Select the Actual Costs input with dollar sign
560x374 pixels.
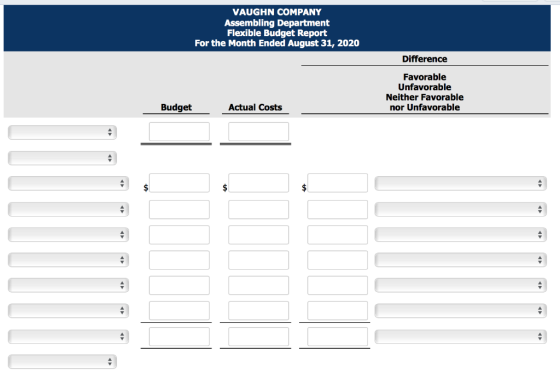coord(259,183)
